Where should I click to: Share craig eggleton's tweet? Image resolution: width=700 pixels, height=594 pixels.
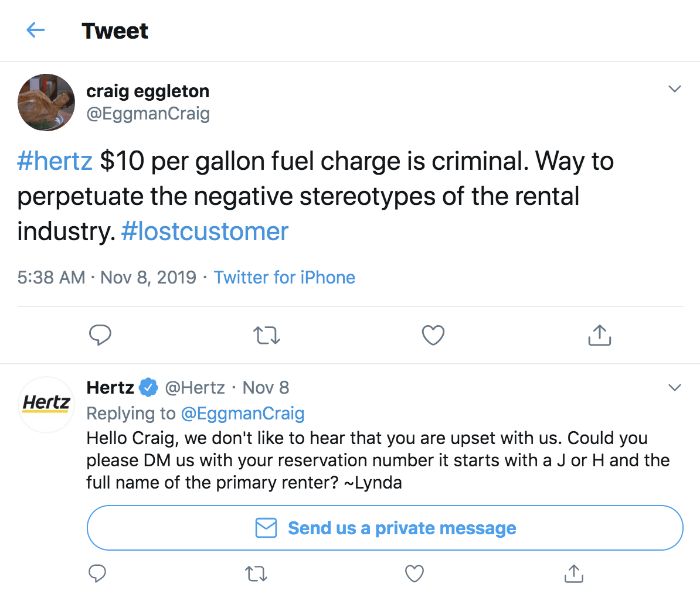tap(599, 335)
